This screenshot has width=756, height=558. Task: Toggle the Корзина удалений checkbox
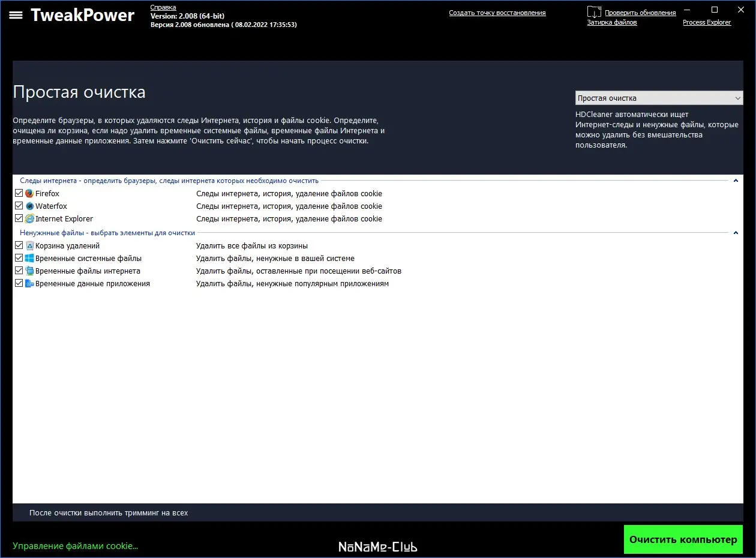pyautogui.click(x=19, y=245)
